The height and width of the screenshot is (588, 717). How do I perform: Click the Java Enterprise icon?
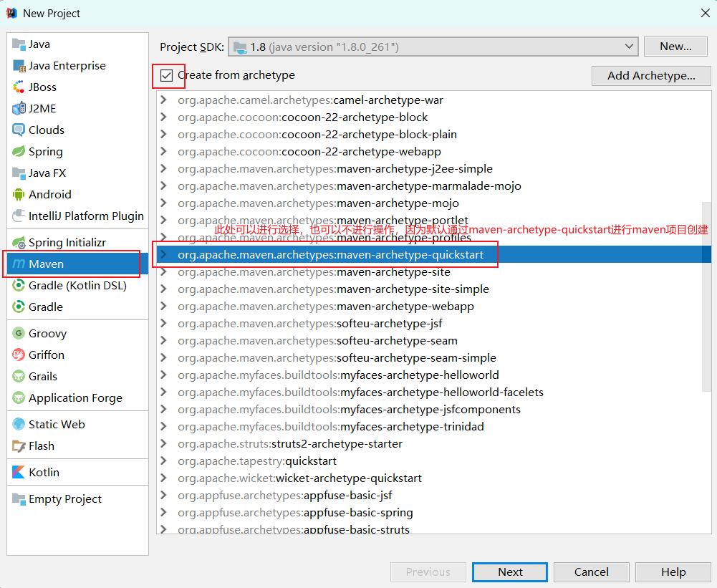coord(19,66)
